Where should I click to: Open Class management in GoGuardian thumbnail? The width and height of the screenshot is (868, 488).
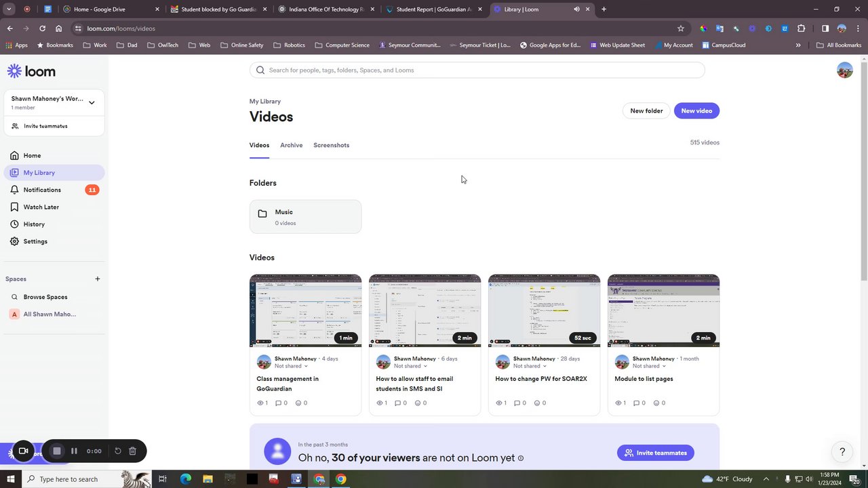[x=305, y=310]
